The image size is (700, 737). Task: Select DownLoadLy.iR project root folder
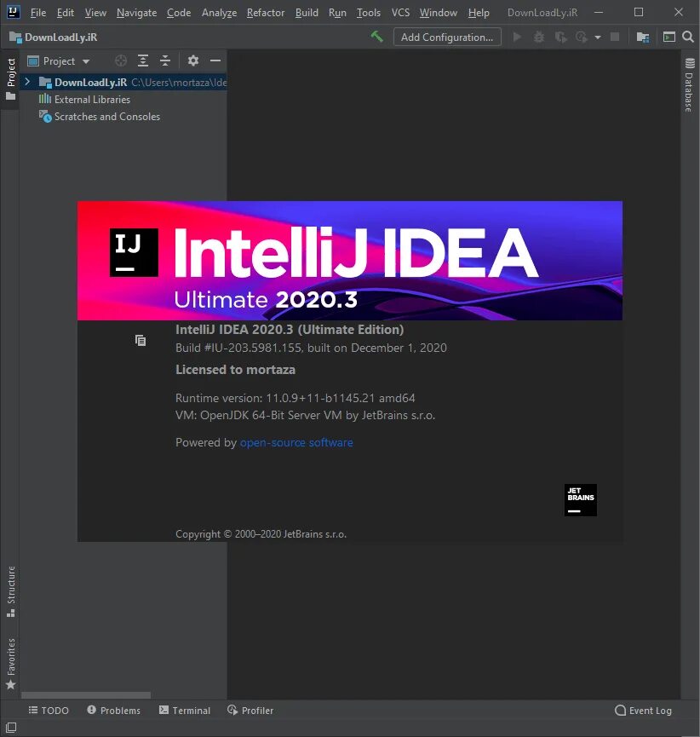pyautogui.click(x=123, y=83)
